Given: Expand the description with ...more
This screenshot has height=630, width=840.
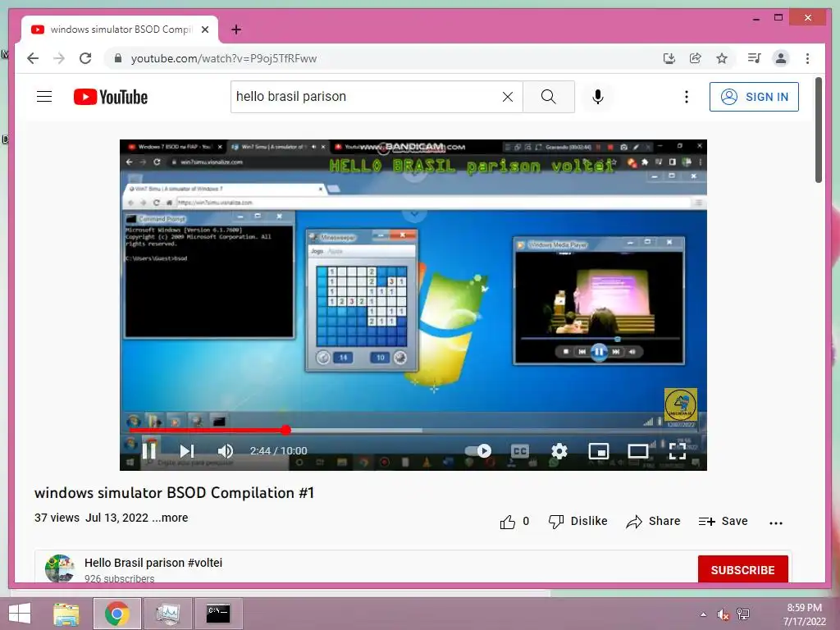Looking at the screenshot, I should point(170,518).
